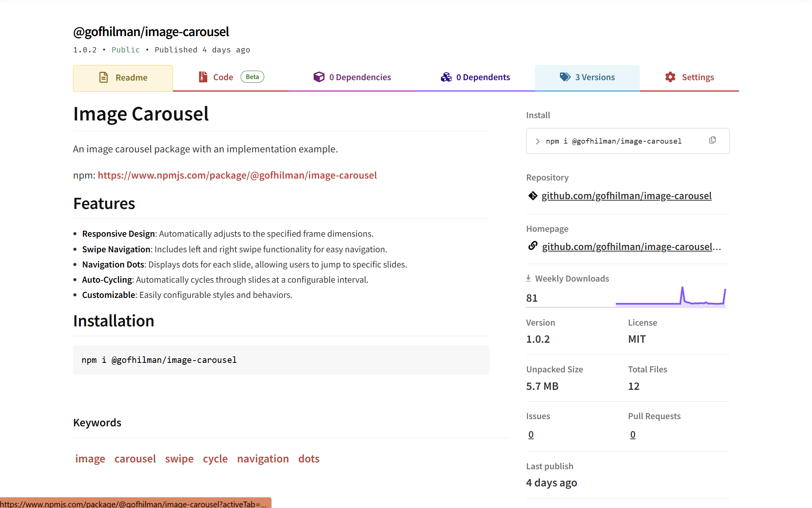Open the Pull Requests count link
The height and width of the screenshot is (508, 812).
click(633, 434)
